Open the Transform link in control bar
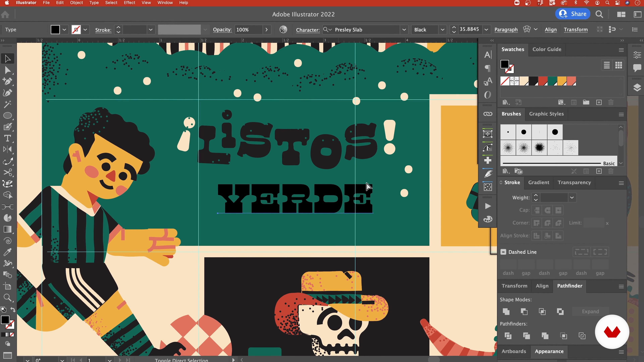Viewport: 644px width, 362px height. tap(576, 30)
